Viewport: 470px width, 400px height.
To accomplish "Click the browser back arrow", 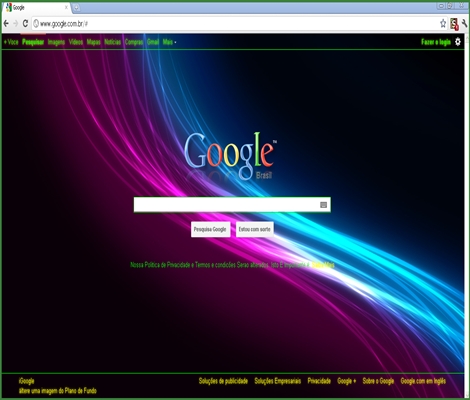I will 6,23.
